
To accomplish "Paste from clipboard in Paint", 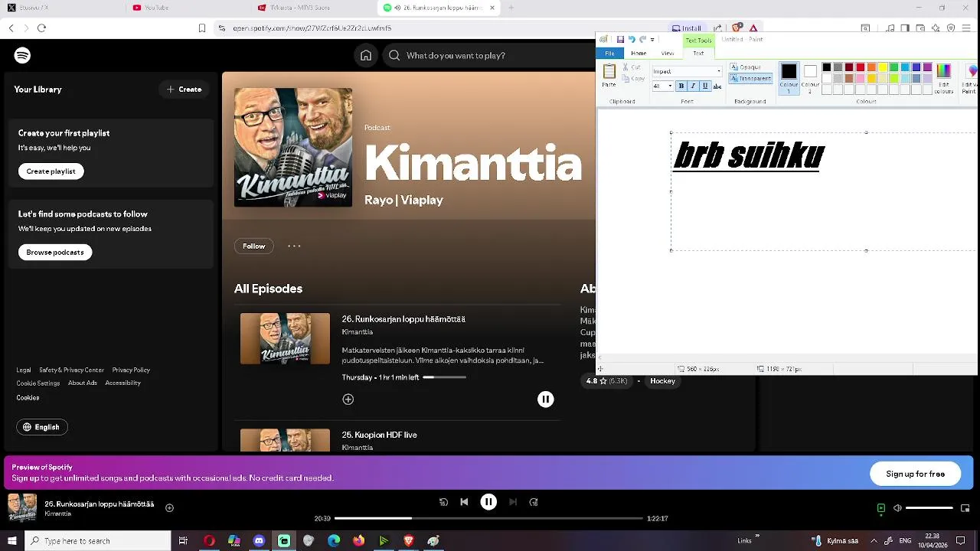I will 609,76.
